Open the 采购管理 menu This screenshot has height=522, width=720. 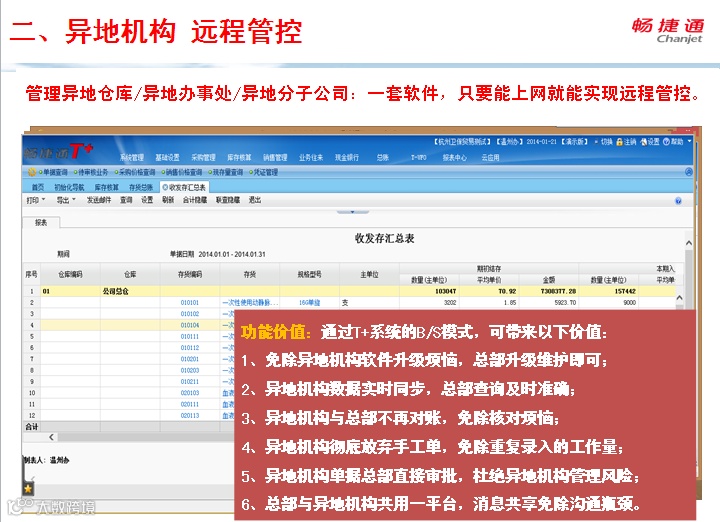tap(203, 157)
